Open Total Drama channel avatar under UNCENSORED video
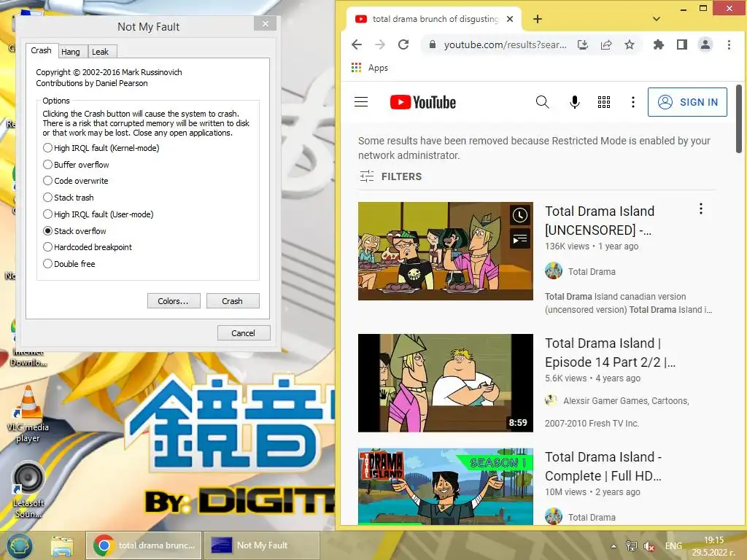Screen dimensions: 747x560 click(554, 271)
